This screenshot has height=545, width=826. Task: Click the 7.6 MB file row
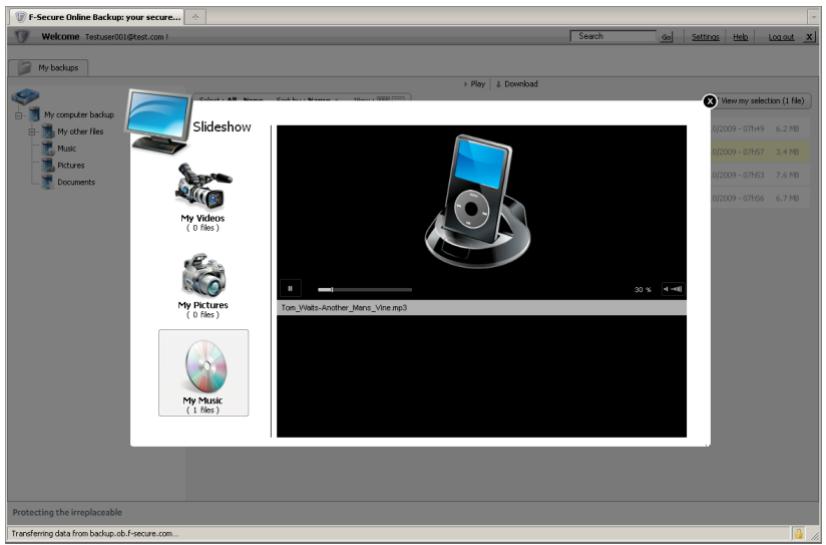click(761, 175)
